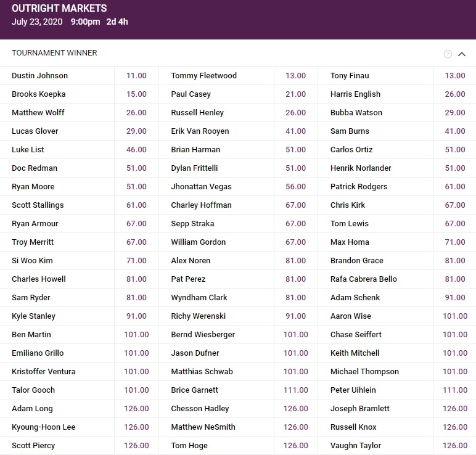
Task: Click Sam Ryder player name
Action: point(31,298)
